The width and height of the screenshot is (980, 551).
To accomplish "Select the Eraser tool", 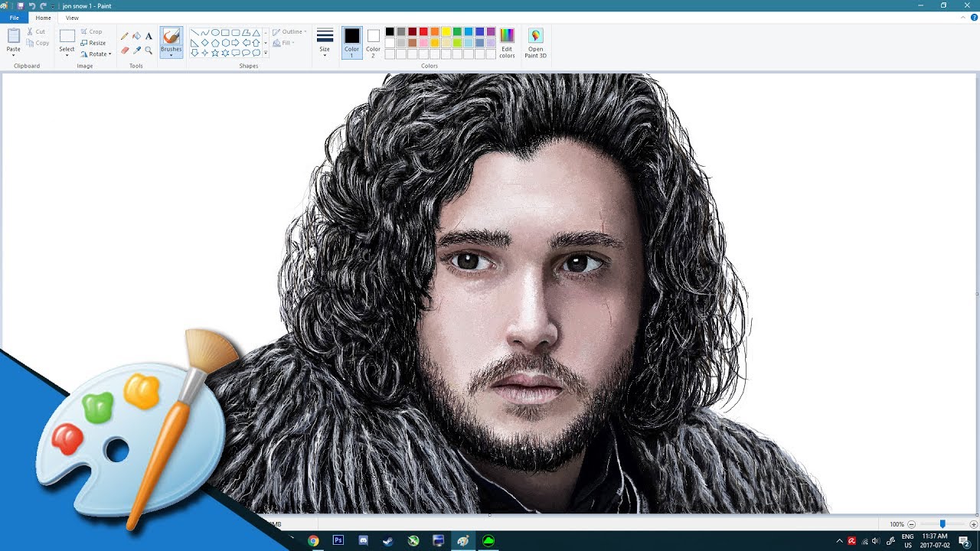I will pyautogui.click(x=124, y=51).
